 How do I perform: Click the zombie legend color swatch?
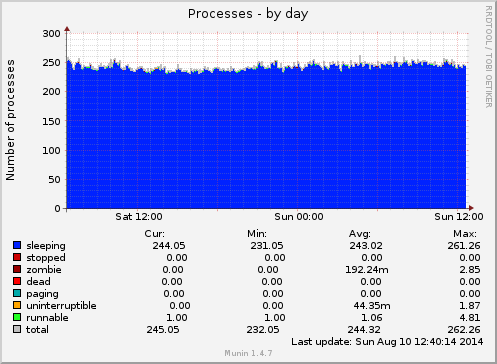[x=17, y=269]
